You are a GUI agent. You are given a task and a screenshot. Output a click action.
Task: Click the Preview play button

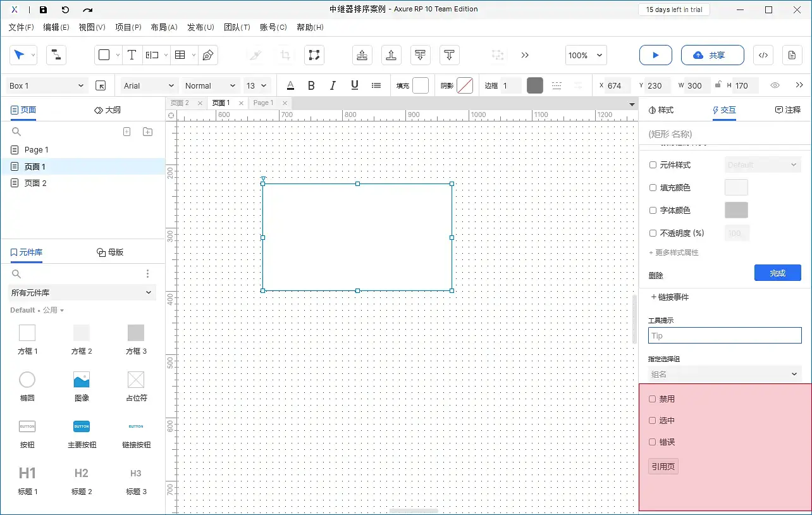(x=655, y=56)
